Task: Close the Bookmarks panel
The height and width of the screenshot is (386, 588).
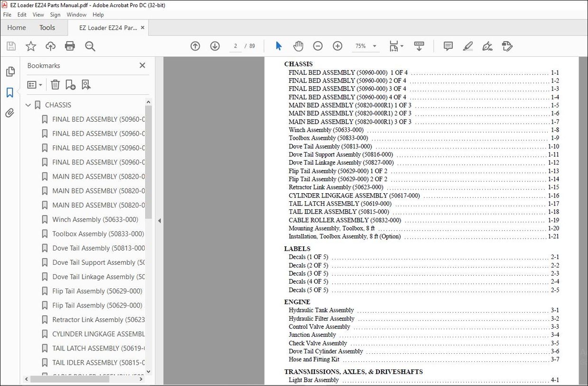Action: [142, 65]
